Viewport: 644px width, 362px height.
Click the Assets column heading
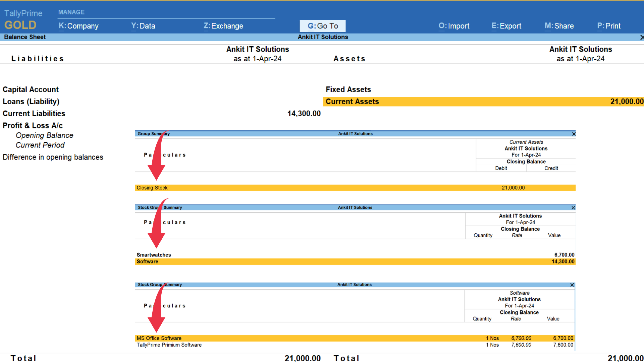point(349,59)
